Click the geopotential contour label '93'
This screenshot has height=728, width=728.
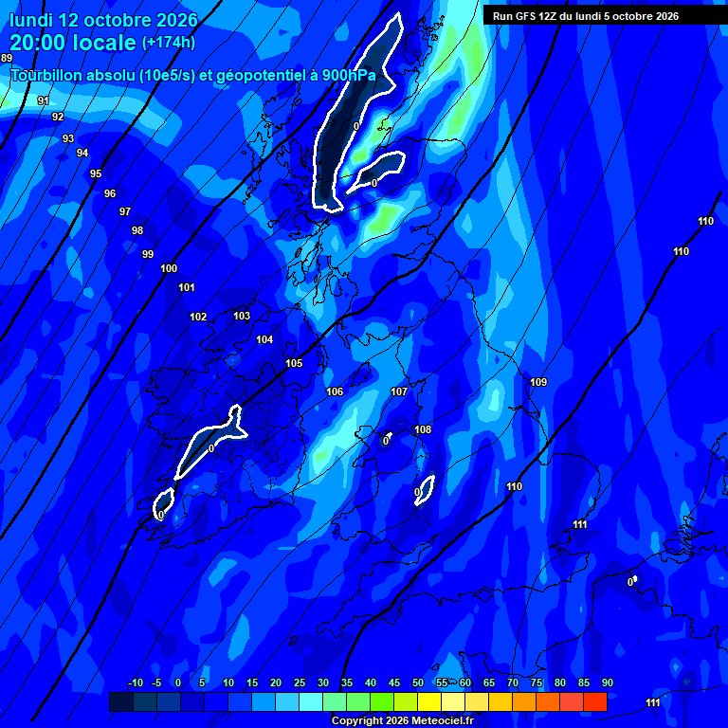pyautogui.click(x=68, y=138)
